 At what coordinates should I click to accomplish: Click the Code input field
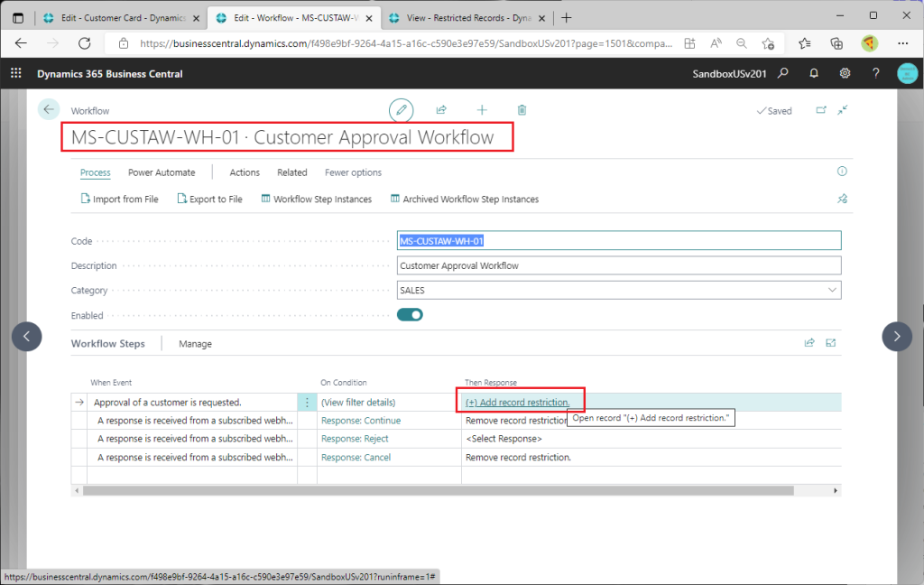tap(619, 241)
